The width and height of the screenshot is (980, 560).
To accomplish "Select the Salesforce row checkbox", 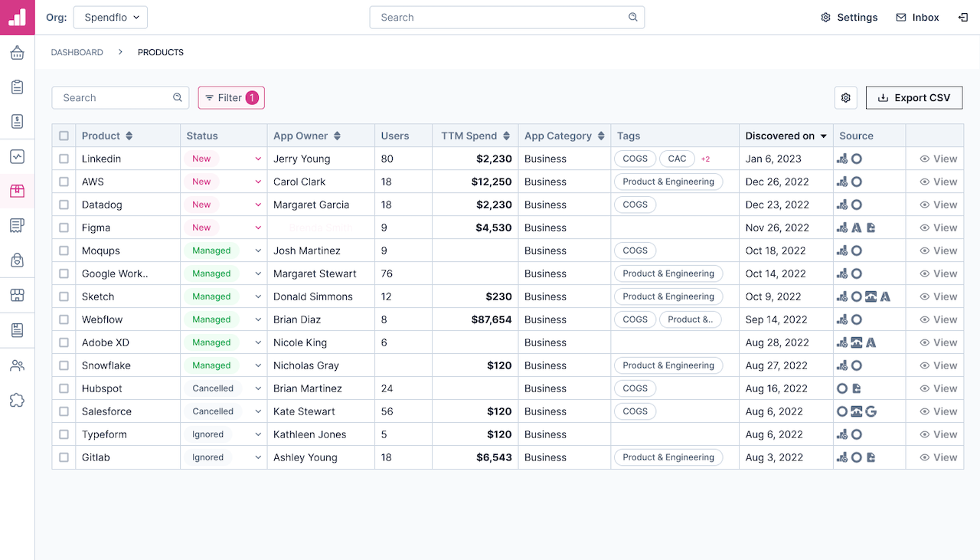I will click(x=64, y=411).
